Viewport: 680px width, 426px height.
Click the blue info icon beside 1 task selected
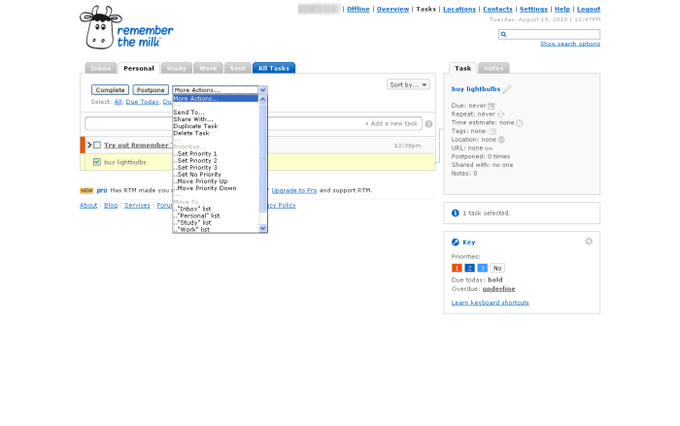[455, 213]
